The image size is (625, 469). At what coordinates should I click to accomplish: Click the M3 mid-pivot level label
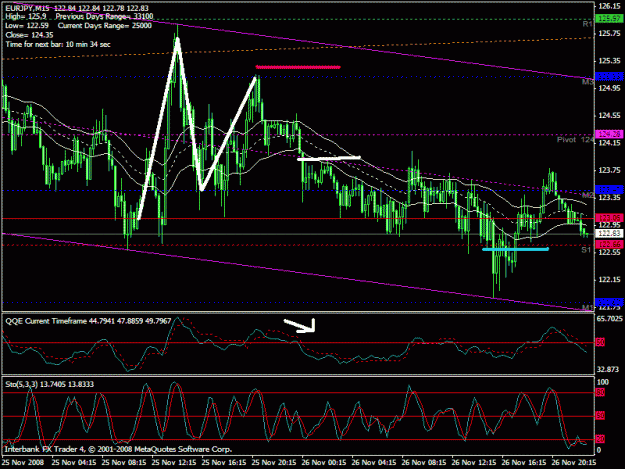pyautogui.click(x=588, y=82)
